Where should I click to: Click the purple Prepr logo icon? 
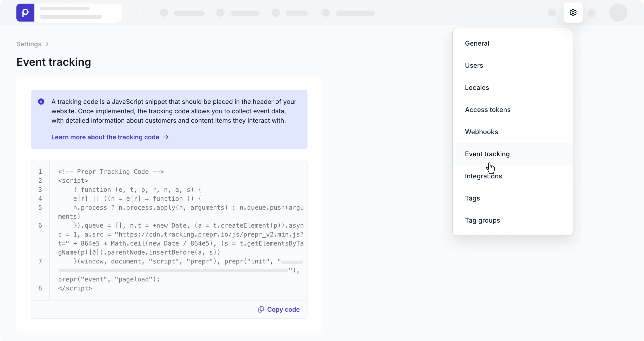click(x=25, y=13)
